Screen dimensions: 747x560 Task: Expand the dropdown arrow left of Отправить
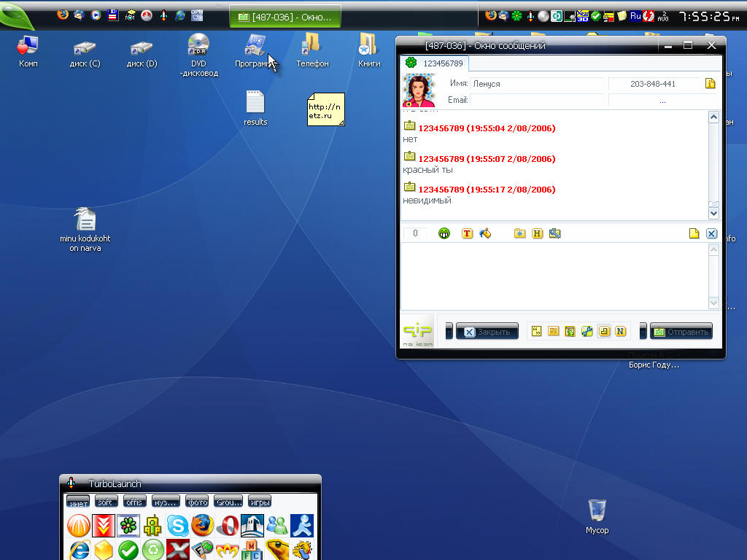click(643, 331)
